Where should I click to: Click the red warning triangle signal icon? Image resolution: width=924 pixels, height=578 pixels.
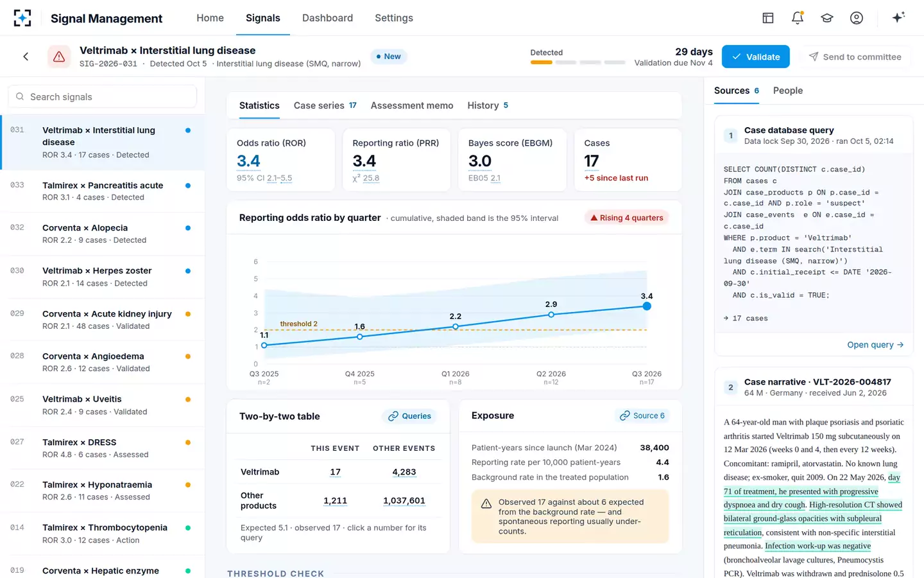[x=59, y=57]
